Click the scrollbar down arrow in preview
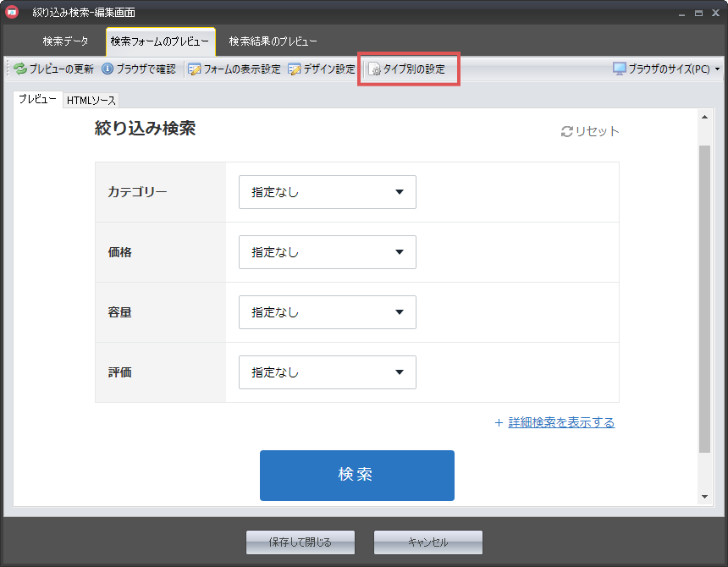The width and height of the screenshot is (728, 567). click(x=704, y=497)
